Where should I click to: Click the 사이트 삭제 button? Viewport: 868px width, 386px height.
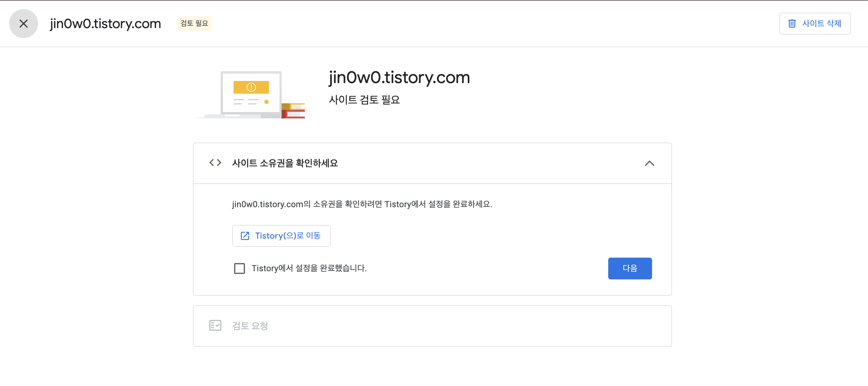pyautogui.click(x=821, y=24)
